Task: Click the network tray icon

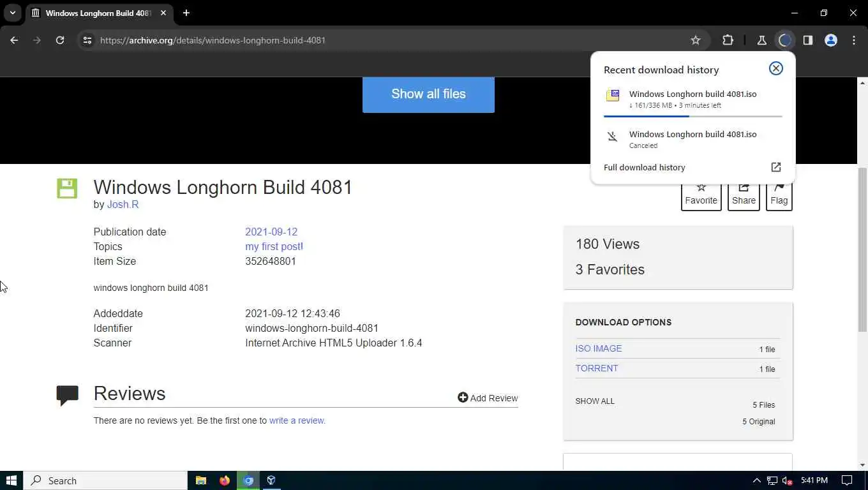Action: [x=772, y=480]
